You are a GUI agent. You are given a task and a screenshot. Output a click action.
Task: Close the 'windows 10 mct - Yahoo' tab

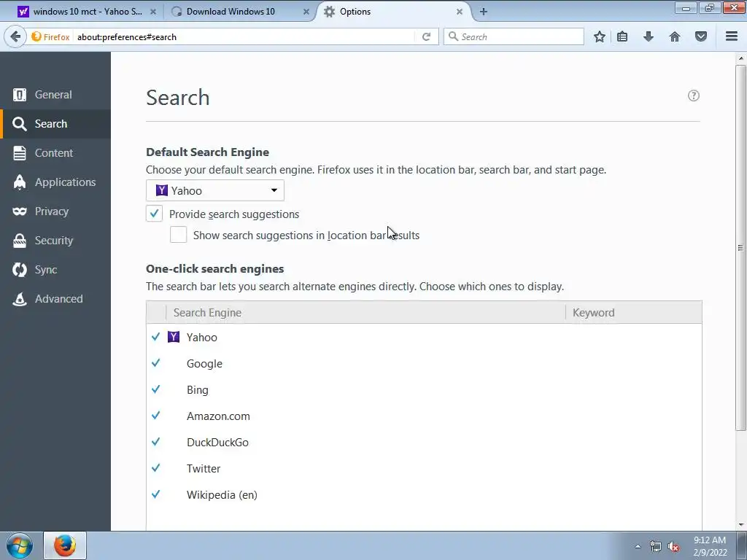pos(153,12)
